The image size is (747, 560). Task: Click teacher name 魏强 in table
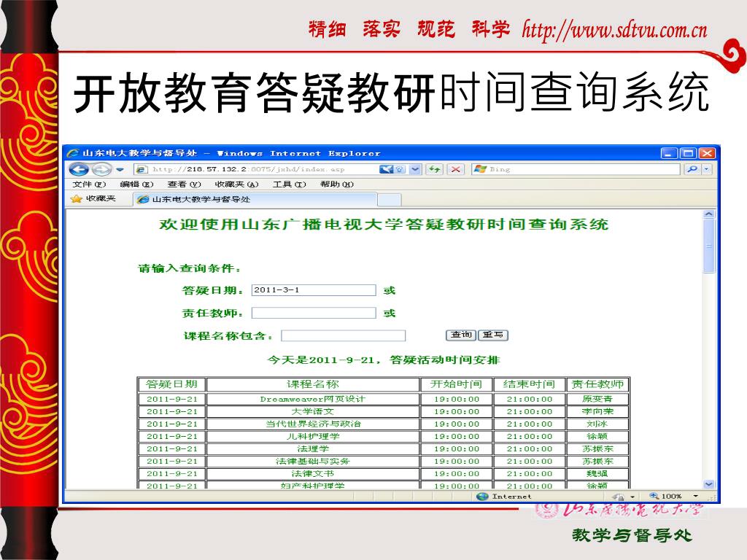coord(597,473)
